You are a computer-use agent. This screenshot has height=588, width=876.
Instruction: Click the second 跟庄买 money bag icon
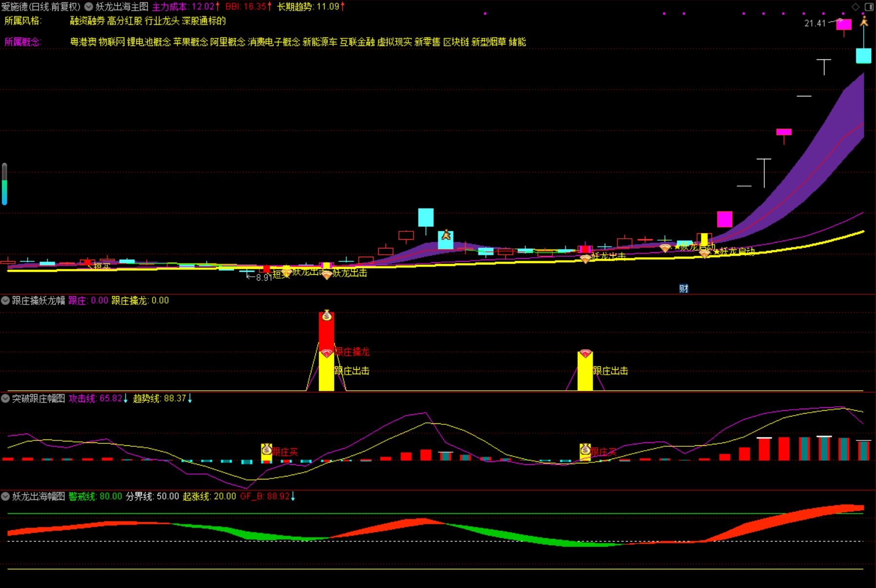coord(585,450)
